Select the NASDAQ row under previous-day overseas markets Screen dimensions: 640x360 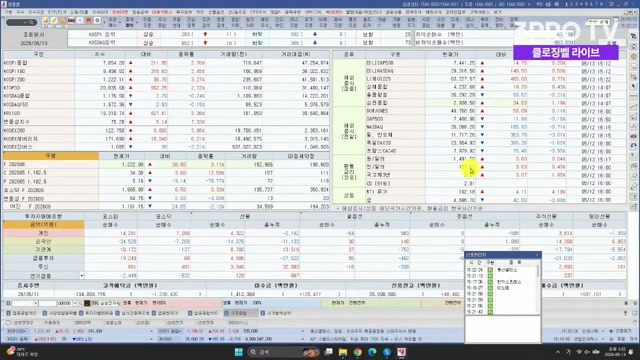(496, 127)
